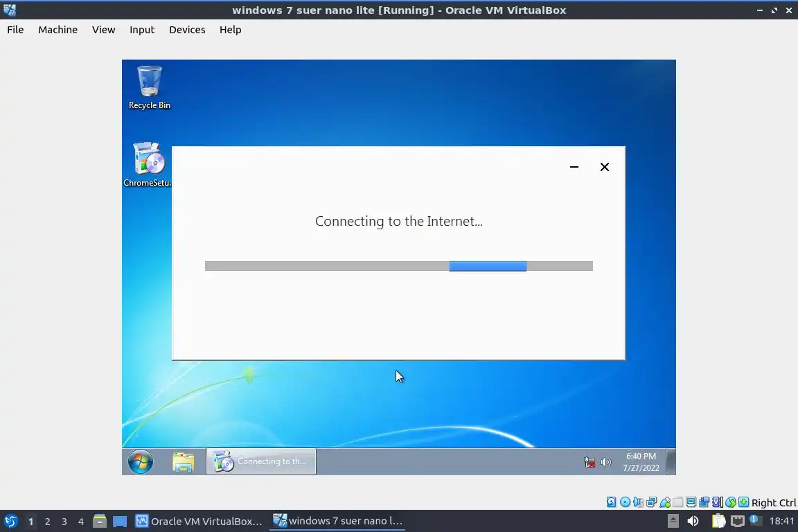Switch to Oracle VM VirtualBox manager window
The width and height of the screenshot is (798, 532).
(199, 521)
